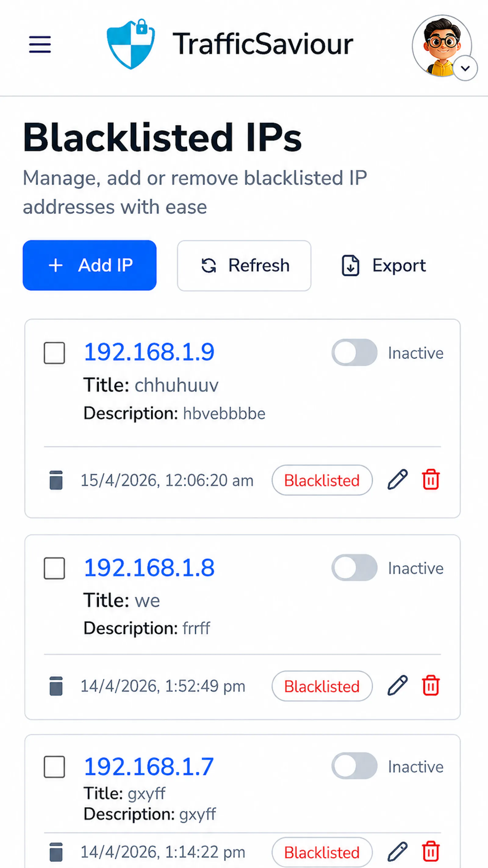The width and height of the screenshot is (488, 868).
Task: Open the 192.168.1.9 IP link
Action: coord(149,352)
